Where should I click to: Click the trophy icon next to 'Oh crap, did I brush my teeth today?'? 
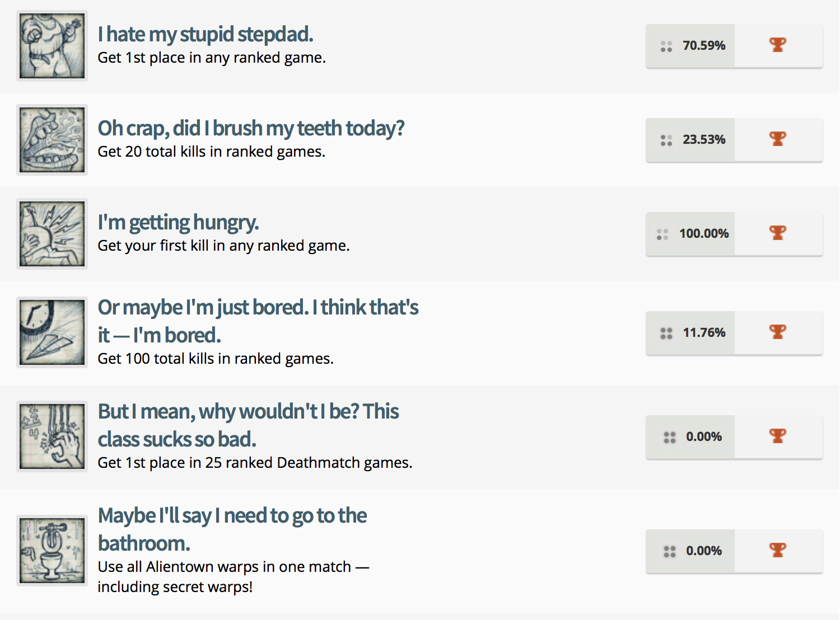coord(778,139)
